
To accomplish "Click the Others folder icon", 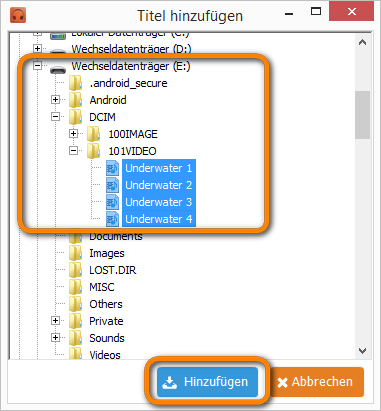I will 76,304.
